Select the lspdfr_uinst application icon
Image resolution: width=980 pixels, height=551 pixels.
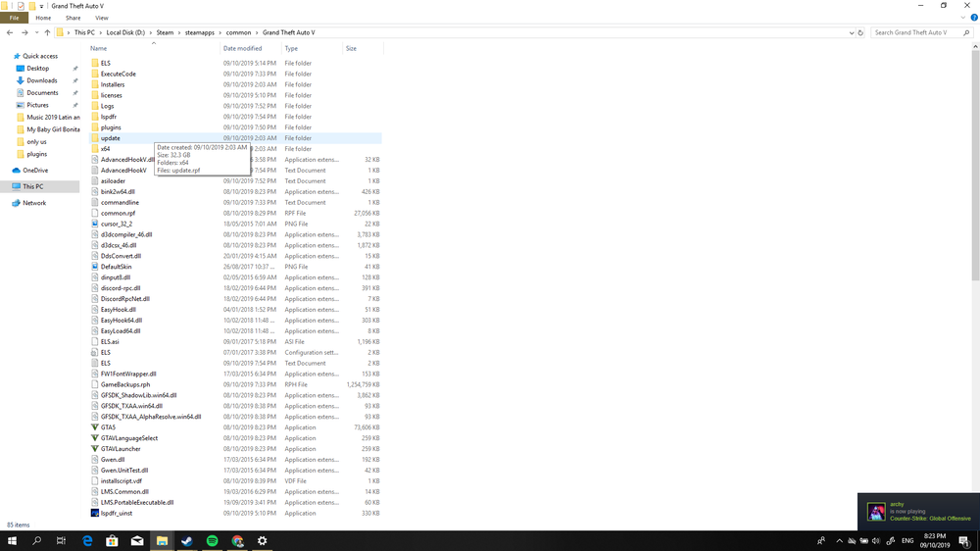pos(95,514)
